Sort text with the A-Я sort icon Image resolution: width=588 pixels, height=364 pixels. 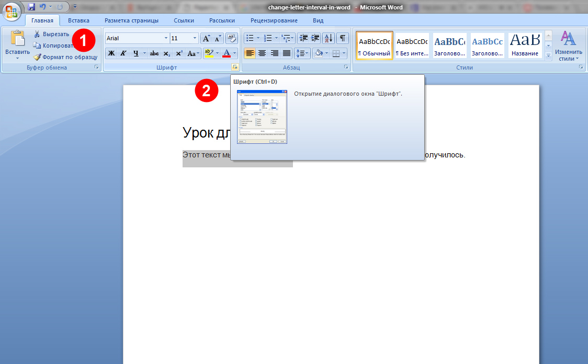pos(329,38)
